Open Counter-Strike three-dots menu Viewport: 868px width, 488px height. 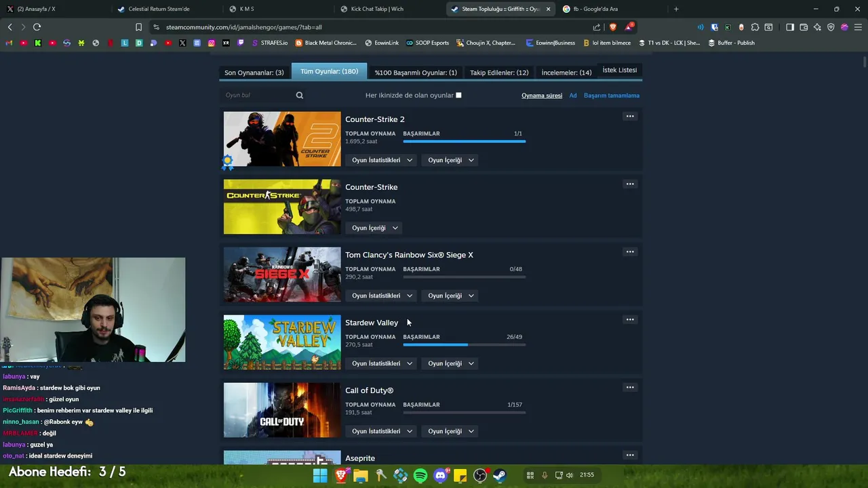[630, 184]
